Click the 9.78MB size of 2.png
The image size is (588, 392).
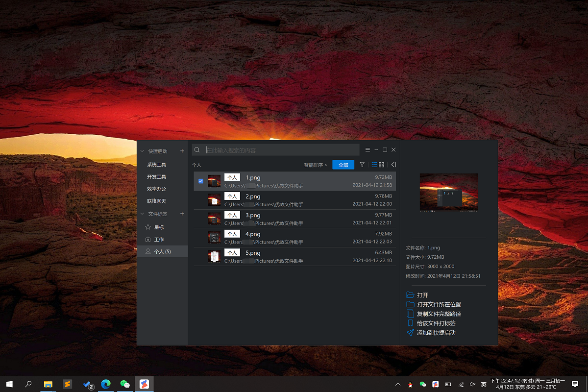pyautogui.click(x=384, y=196)
